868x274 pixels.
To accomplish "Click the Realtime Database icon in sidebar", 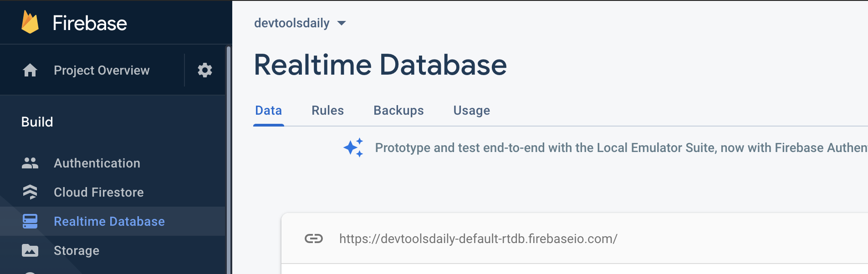I will [30, 221].
